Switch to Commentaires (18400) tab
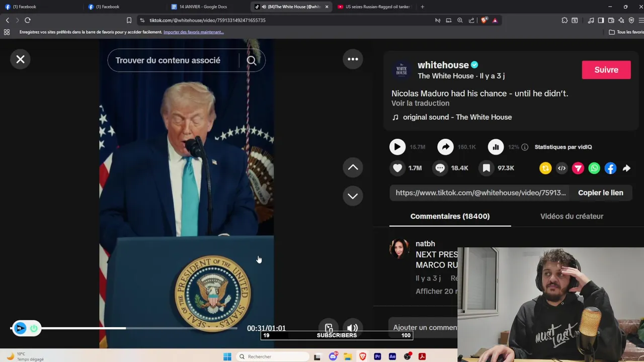 (x=450, y=216)
